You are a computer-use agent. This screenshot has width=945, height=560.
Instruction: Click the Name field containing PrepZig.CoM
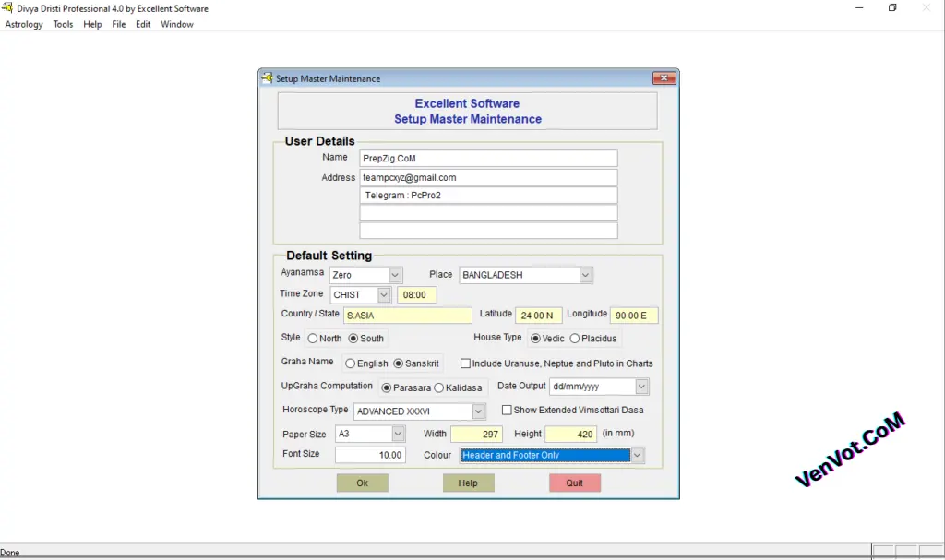(488, 158)
